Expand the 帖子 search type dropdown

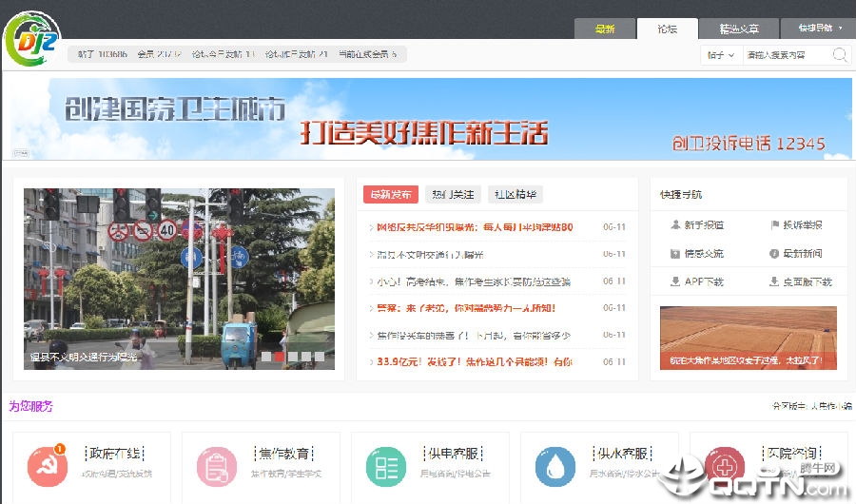point(721,55)
